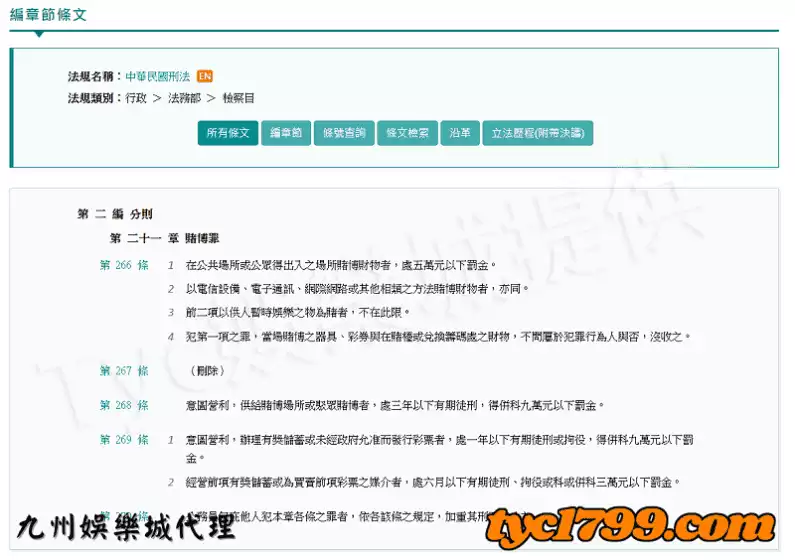Viewport: 795px width, 560px height.
Task: Open the 所有條文 tab button
Action: [228, 133]
